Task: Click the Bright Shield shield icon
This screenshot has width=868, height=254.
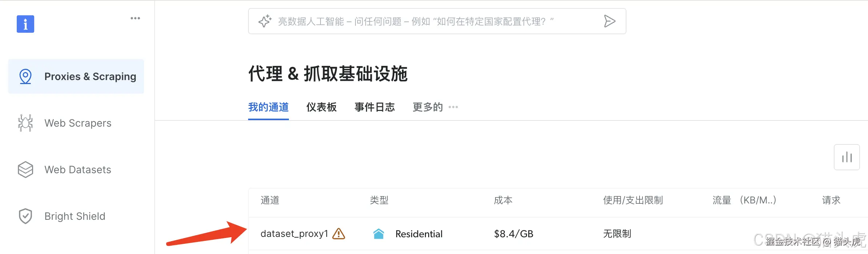Action: 25,216
